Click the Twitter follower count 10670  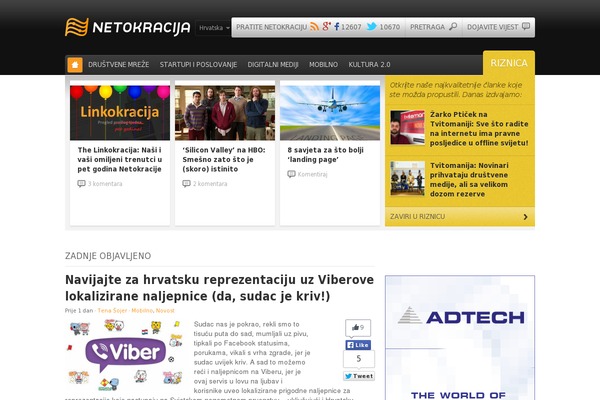tap(390, 27)
